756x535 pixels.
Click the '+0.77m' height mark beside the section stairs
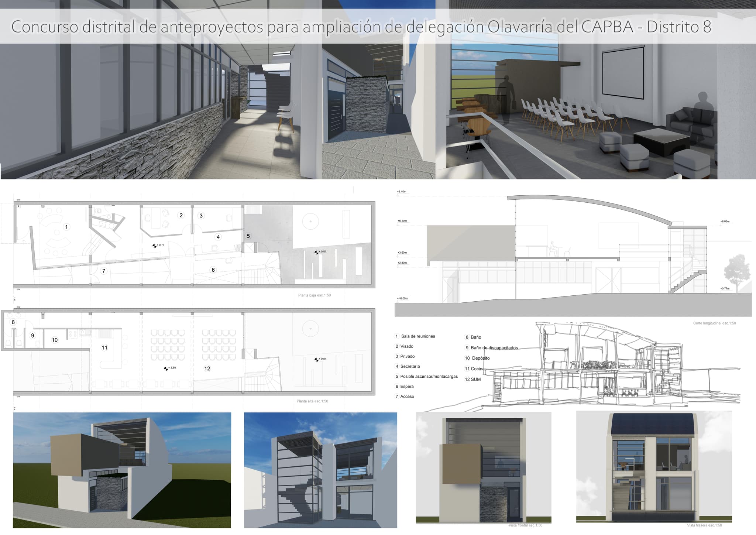[x=725, y=288]
